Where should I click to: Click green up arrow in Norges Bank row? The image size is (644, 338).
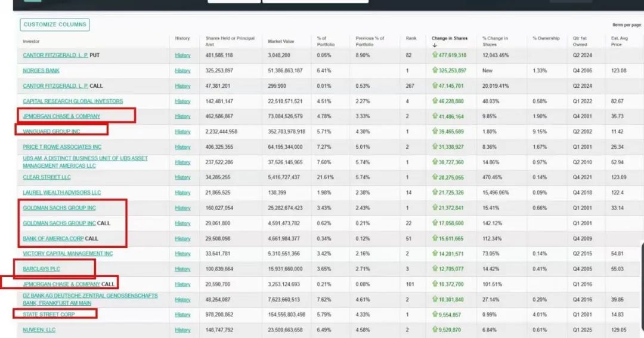(x=435, y=70)
